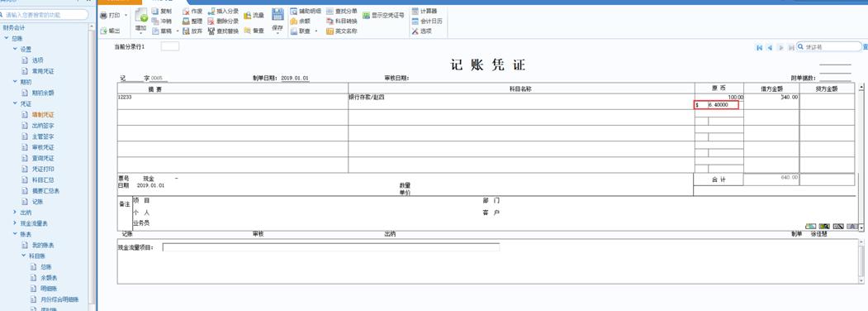Click the 查找替换 (Find and replace) icon
This screenshot has height=311, width=868.
(211, 31)
